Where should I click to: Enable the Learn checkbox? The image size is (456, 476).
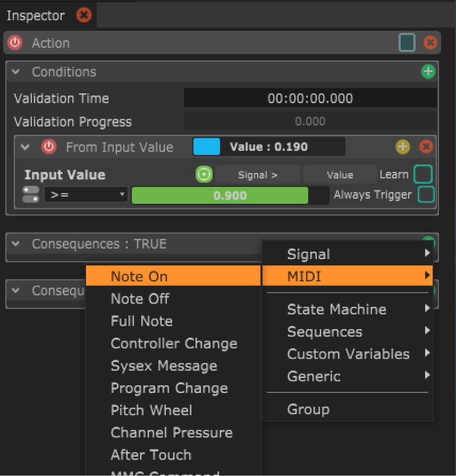(x=422, y=174)
